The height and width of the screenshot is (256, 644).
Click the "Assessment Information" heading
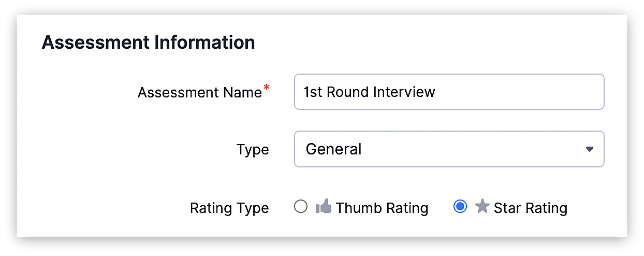[149, 42]
